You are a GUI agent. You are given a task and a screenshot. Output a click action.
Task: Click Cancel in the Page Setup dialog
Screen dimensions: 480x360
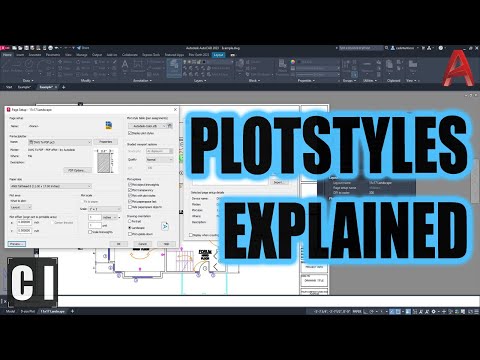tap(142, 244)
